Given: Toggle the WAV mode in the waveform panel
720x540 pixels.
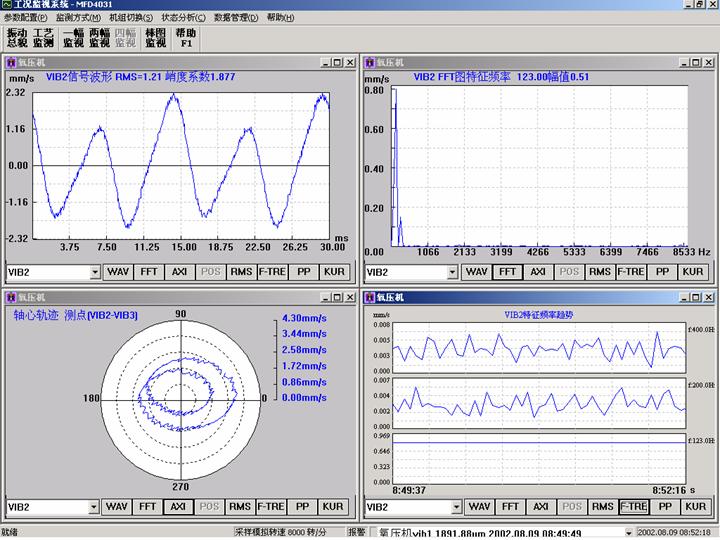Looking at the screenshot, I should (x=118, y=272).
